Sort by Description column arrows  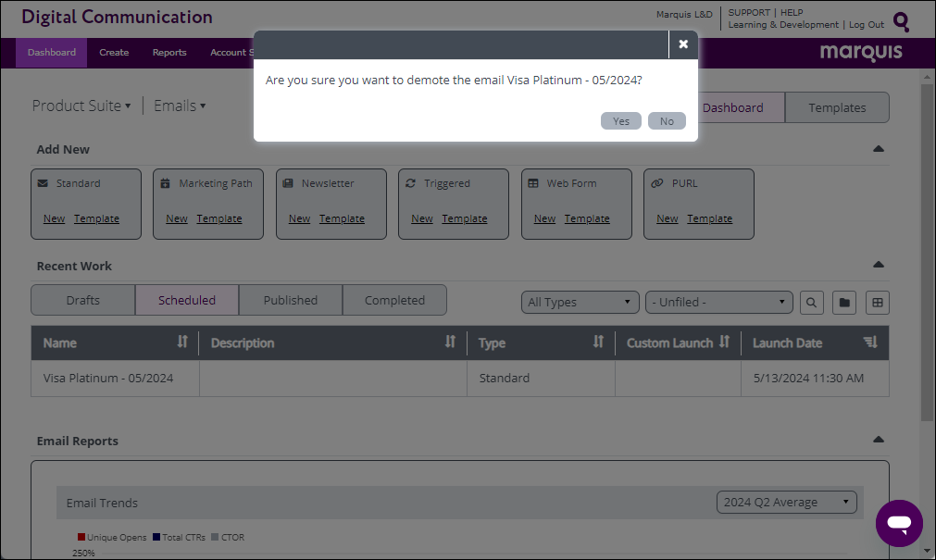coord(450,342)
